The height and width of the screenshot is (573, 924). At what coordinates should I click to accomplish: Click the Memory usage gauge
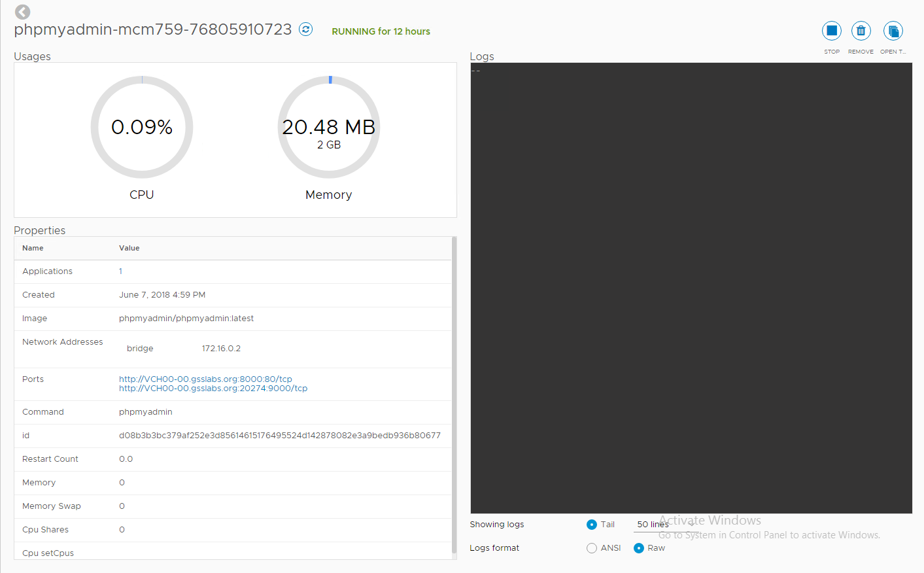click(x=329, y=127)
